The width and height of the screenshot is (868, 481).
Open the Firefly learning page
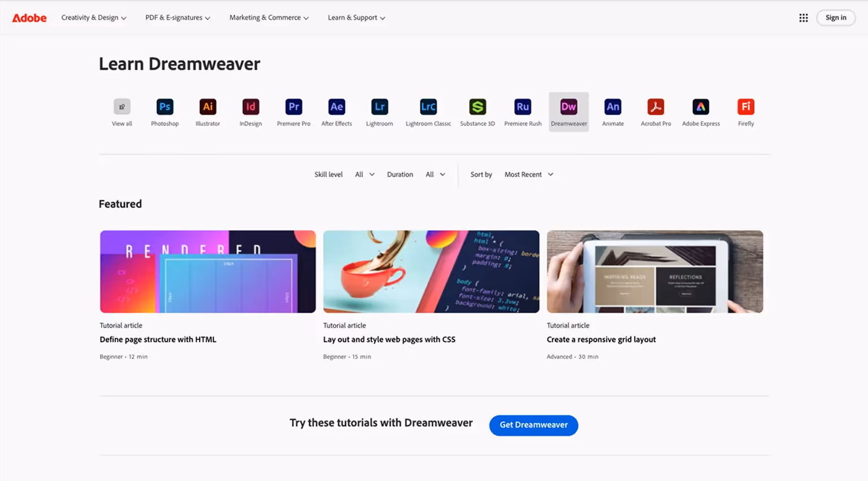point(745,106)
